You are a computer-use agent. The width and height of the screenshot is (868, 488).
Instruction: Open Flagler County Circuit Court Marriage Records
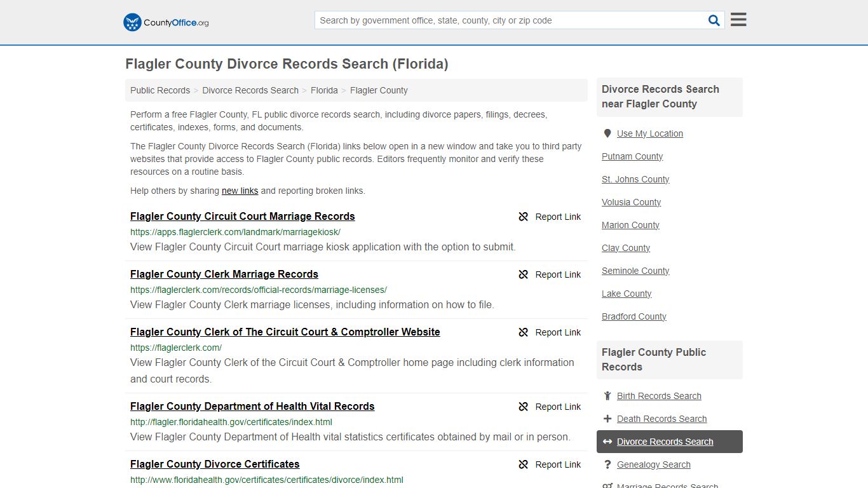[243, 217]
